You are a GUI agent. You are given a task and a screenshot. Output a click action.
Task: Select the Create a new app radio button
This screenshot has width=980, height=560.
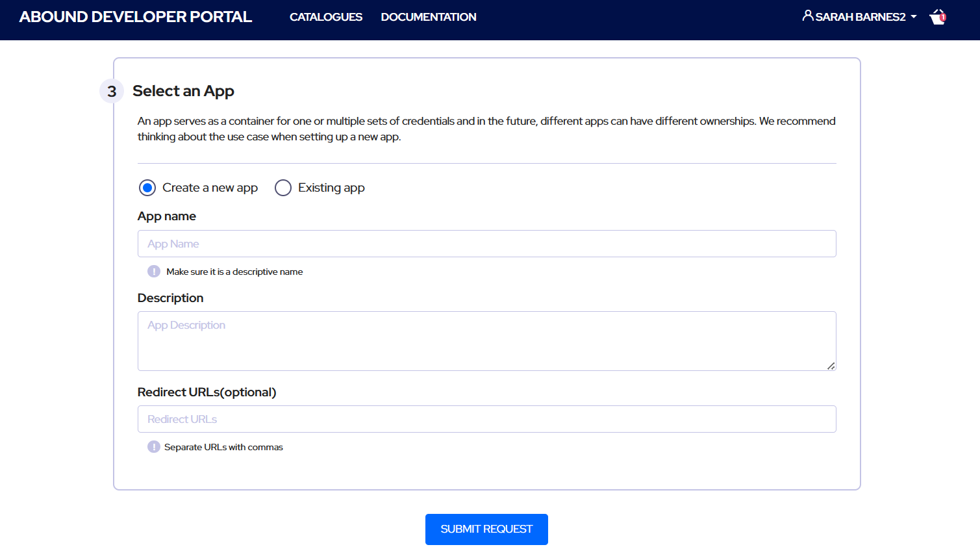[147, 188]
